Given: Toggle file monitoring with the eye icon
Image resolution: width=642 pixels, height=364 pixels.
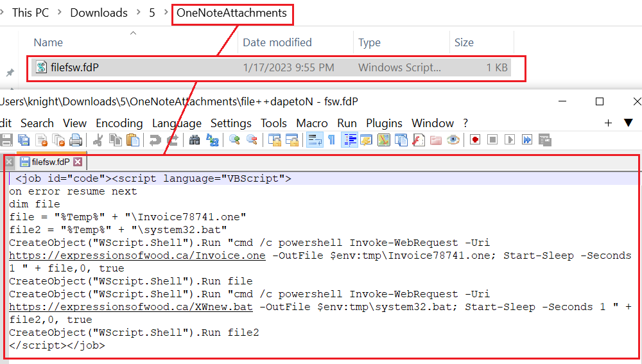Looking at the screenshot, I should 453,140.
